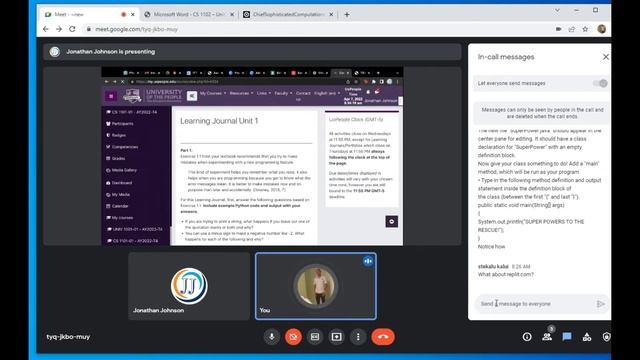Open a new browser tab
Image resolution: width=640 pixels, height=360 pixels.
(x=347, y=14)
